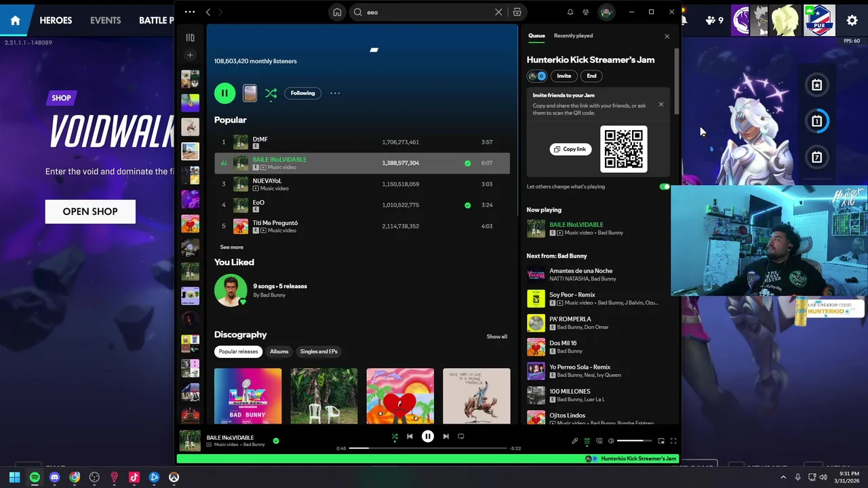Select 100 MILLONES in queue

click(x=597, y=395)
